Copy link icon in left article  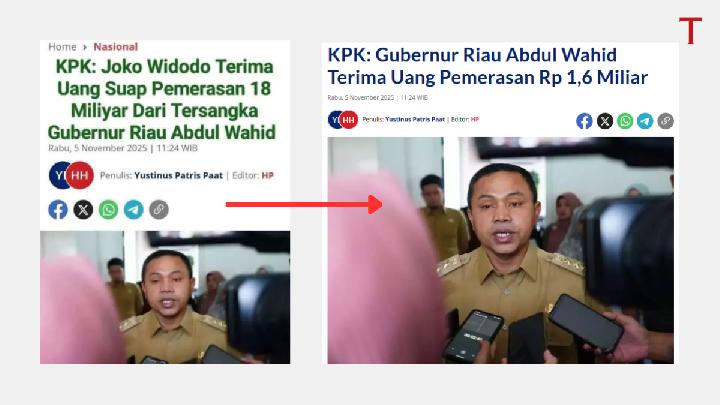(x=159, y=210)
